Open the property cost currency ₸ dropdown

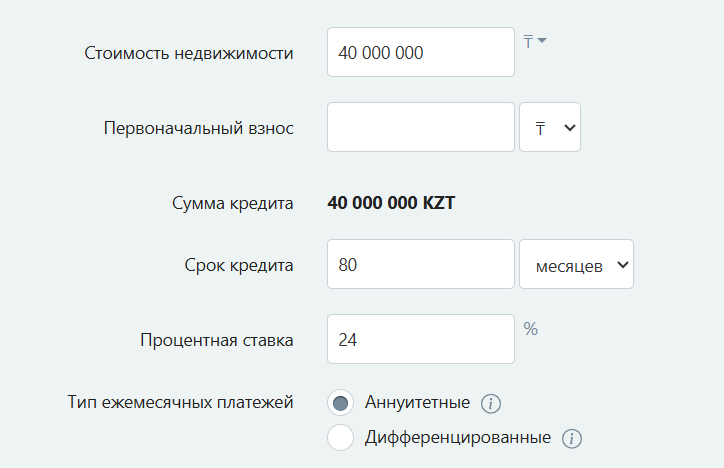[x=534, y=41]
